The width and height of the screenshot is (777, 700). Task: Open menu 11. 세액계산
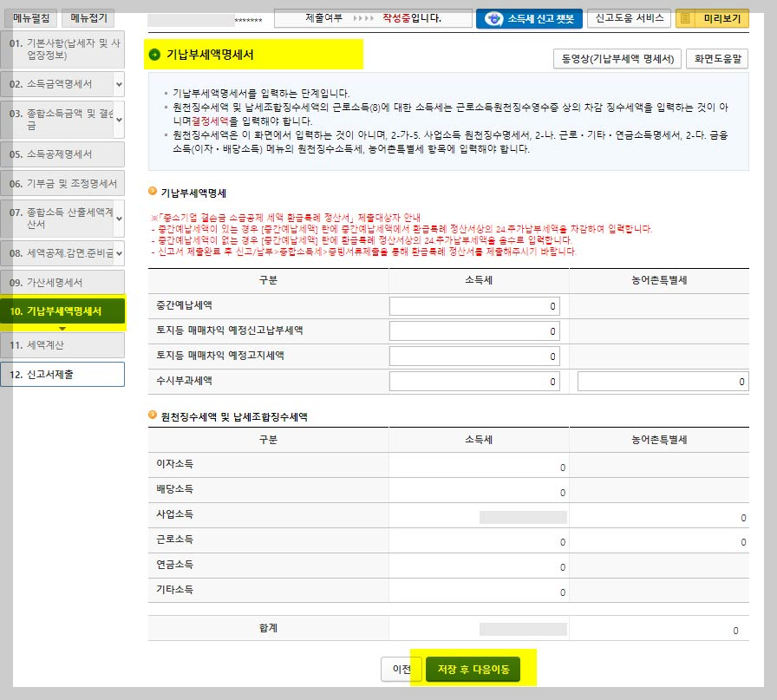coord(63,345)
